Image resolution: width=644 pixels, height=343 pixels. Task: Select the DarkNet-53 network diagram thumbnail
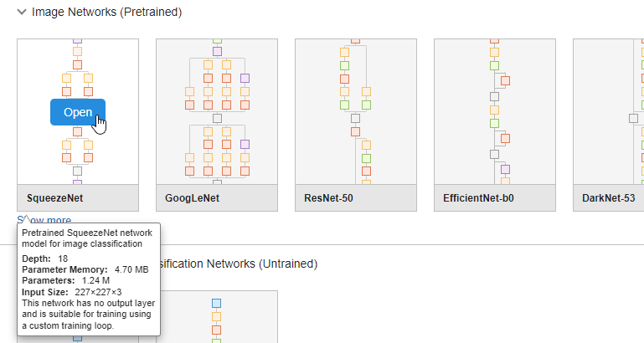(x=609, y=110)
